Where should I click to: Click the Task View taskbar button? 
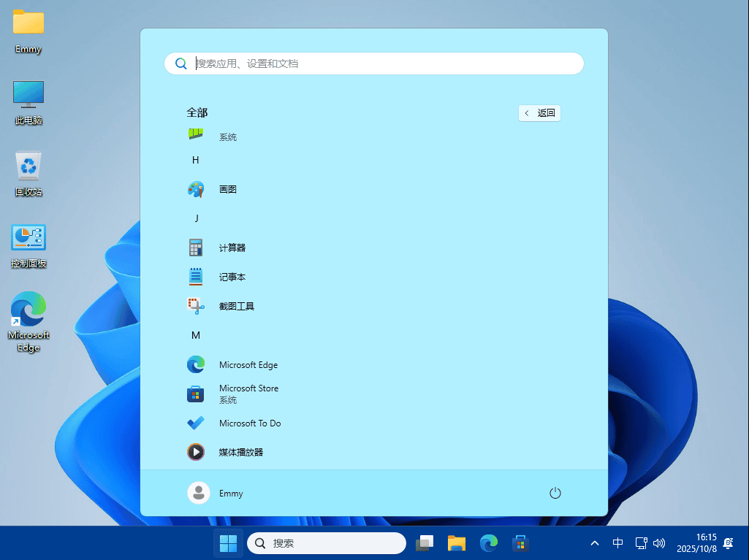425,543
